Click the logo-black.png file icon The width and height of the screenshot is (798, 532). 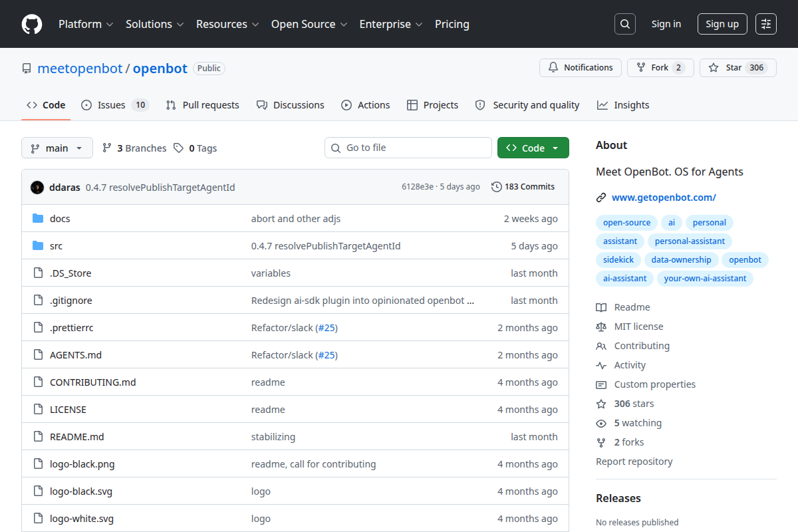[x=38, y=464]
